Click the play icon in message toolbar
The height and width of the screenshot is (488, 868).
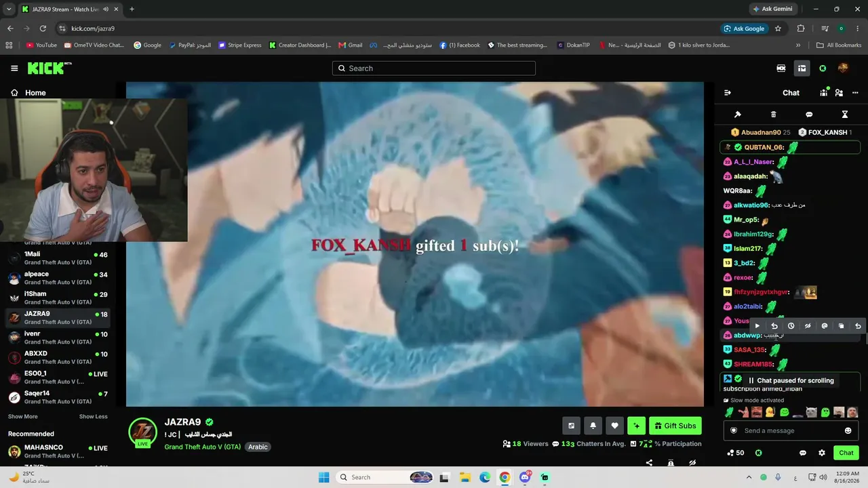[x=757, y=326]
